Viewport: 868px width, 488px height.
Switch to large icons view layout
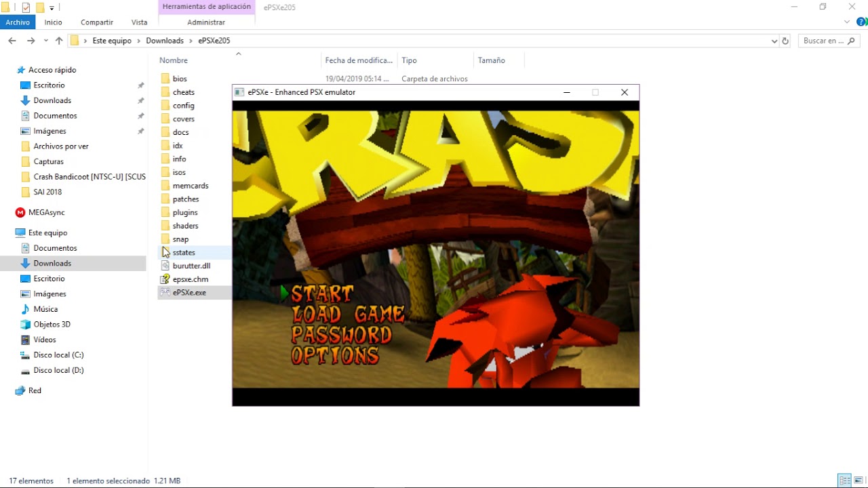(x=859, y=481)
